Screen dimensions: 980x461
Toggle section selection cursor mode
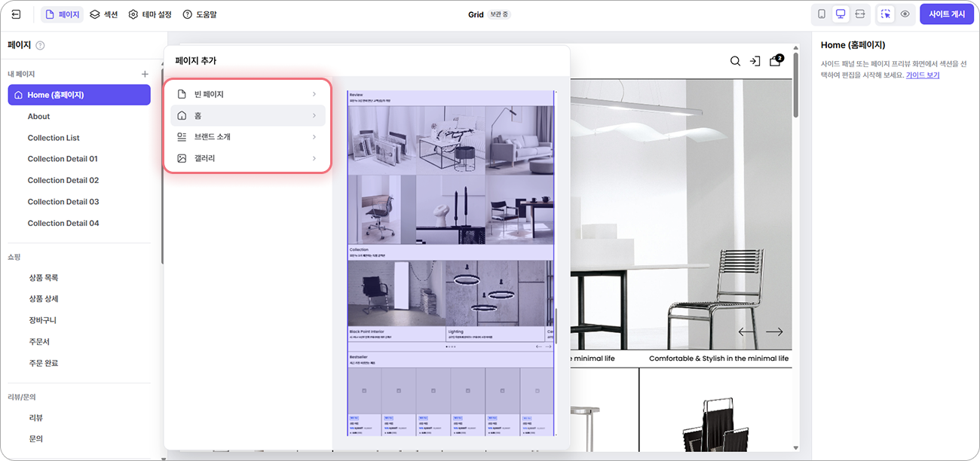[x=886, y=14]
